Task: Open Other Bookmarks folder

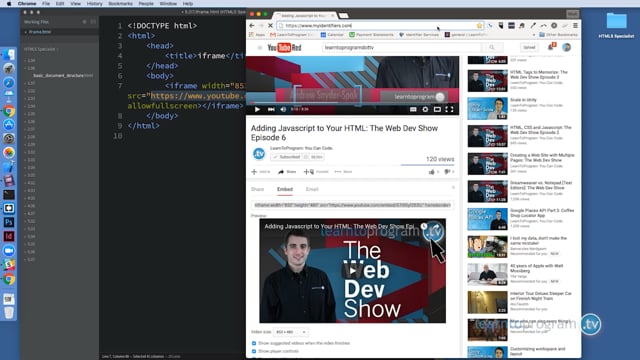Action: coord(558,35)
